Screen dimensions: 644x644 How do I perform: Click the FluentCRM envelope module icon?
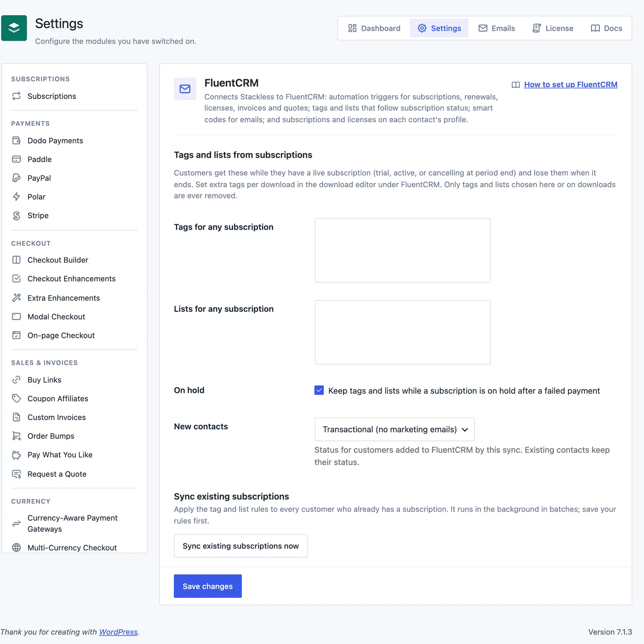click(x=185, y=89)
